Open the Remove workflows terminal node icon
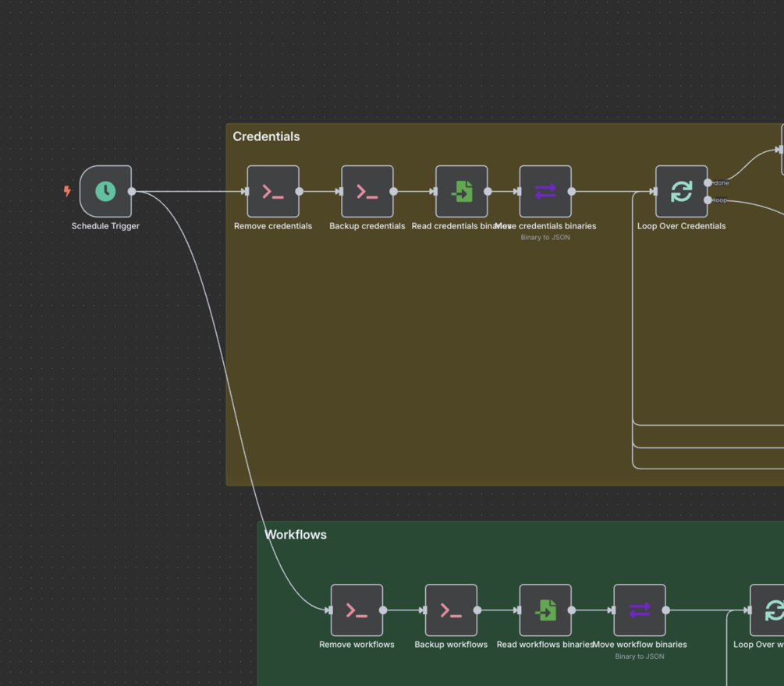The height and width of the screenshot is (686, 784). [x=357, y=610]
